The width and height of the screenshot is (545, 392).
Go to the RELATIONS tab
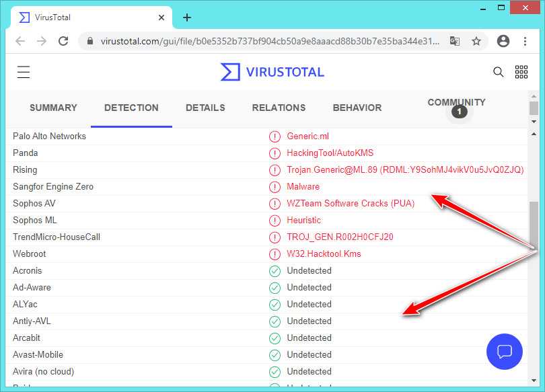click(x=279, y=108)
